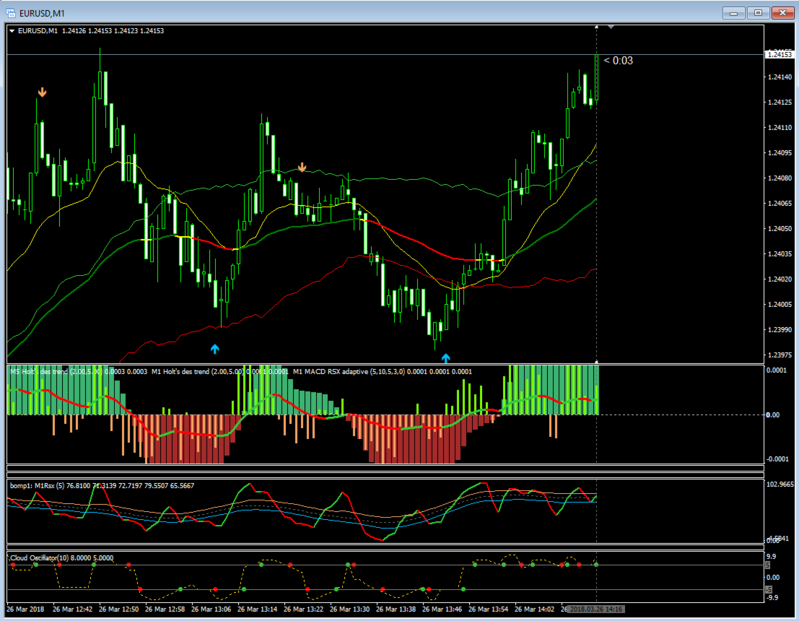
Task: Click the '26 Mar 13:30' time axis label
Action: [350, 609]
